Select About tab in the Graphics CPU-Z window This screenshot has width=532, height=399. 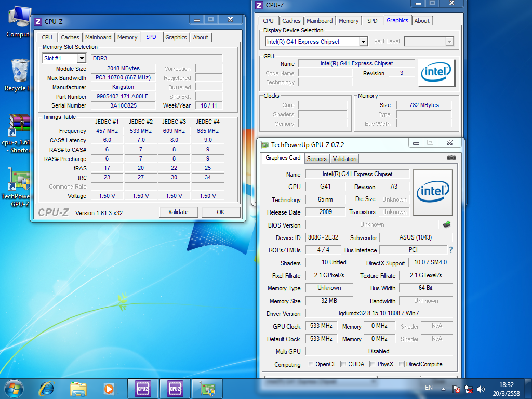click(422, 21)
